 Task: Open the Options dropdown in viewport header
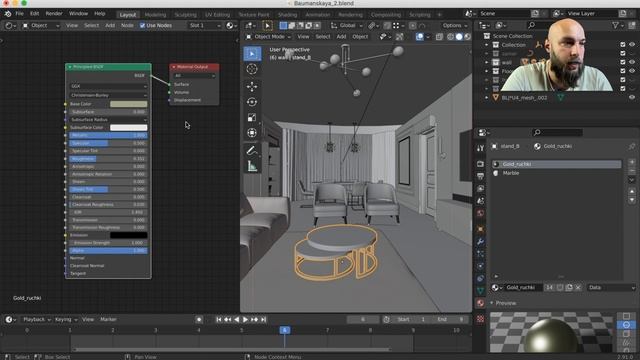click(455, 25)
